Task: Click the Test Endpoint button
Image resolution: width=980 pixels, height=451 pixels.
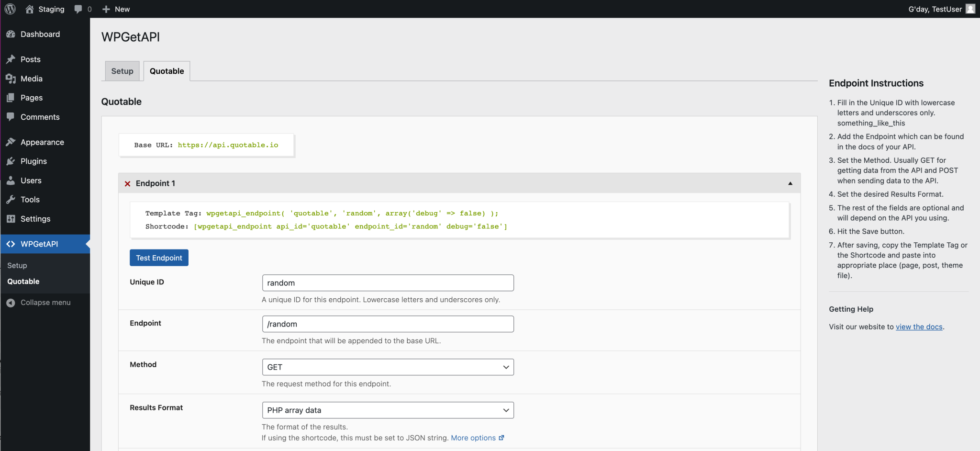Action: tap(158, 258)
